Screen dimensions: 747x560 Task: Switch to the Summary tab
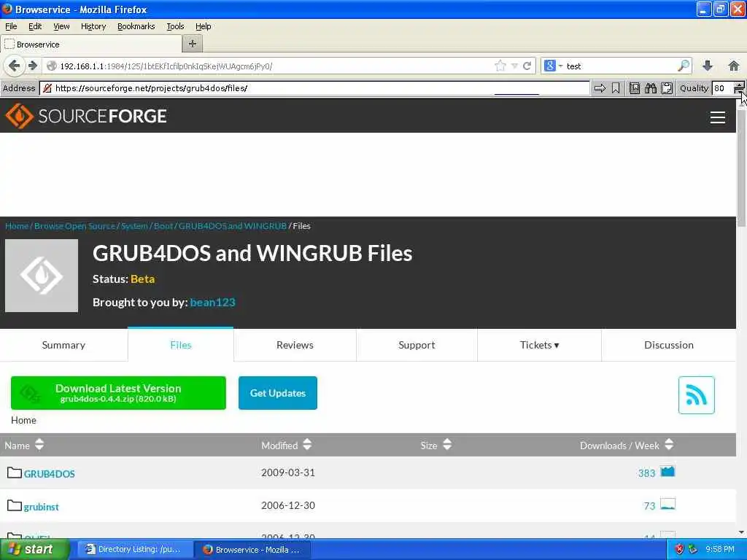63,345
